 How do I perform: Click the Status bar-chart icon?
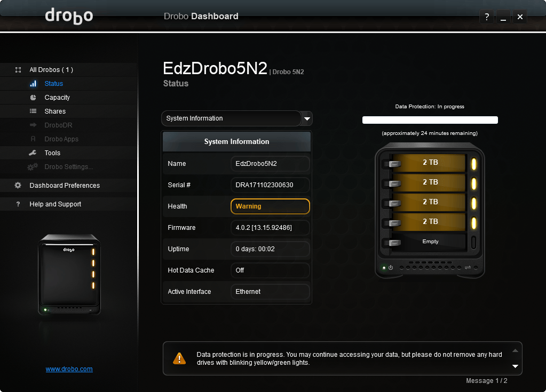pyautogui.click(x=33, y=84)
